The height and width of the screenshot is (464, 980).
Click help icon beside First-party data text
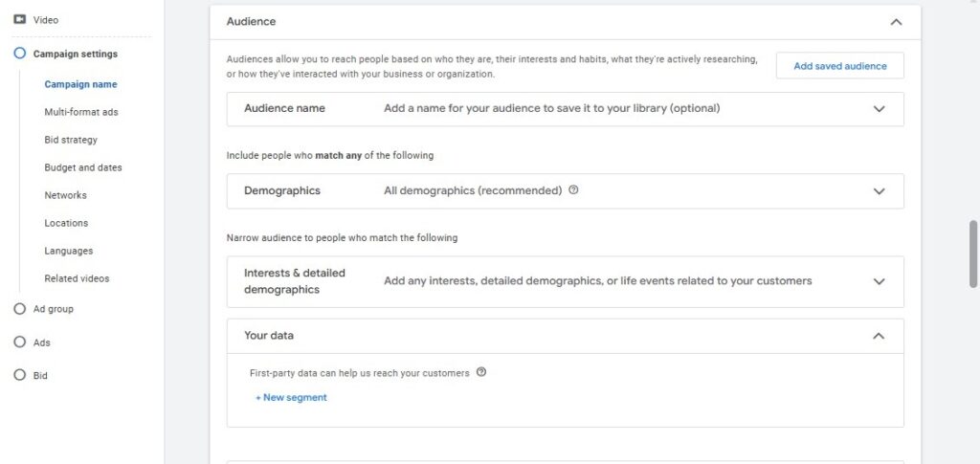(480, 372)
